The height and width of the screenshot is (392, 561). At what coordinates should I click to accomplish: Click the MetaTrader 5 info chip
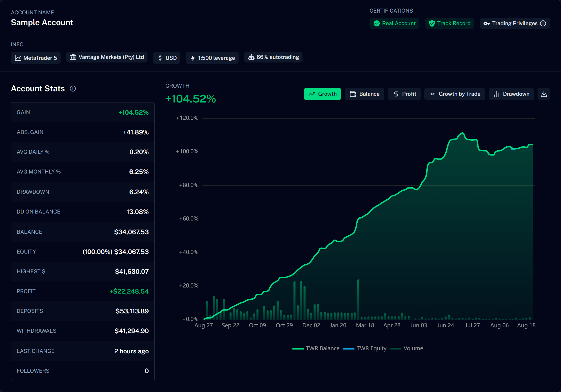coord(36,58)
